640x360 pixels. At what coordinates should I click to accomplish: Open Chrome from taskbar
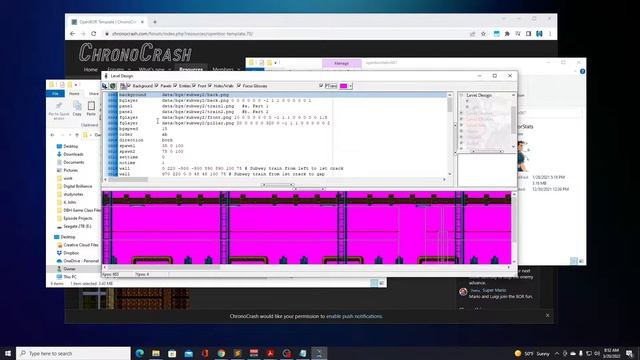click(x=221, y=353)
